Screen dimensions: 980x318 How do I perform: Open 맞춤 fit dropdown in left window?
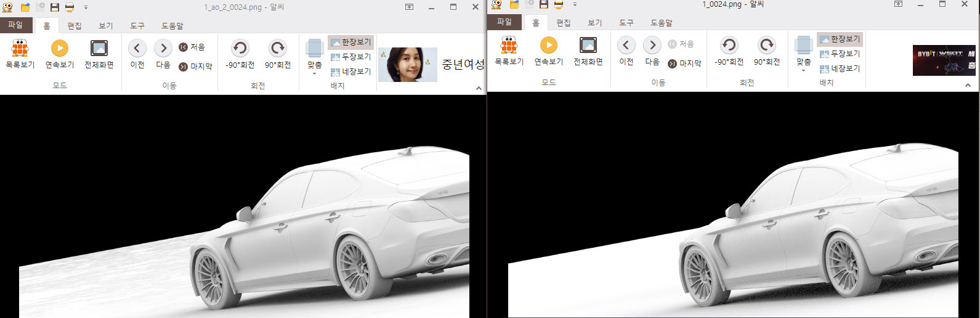[315, 57]
